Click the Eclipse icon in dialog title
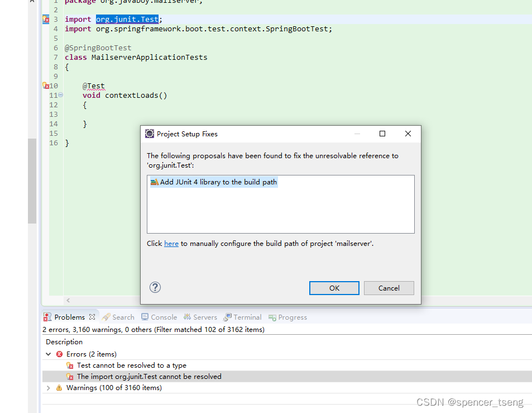532x413 pixels. point(150,134)
